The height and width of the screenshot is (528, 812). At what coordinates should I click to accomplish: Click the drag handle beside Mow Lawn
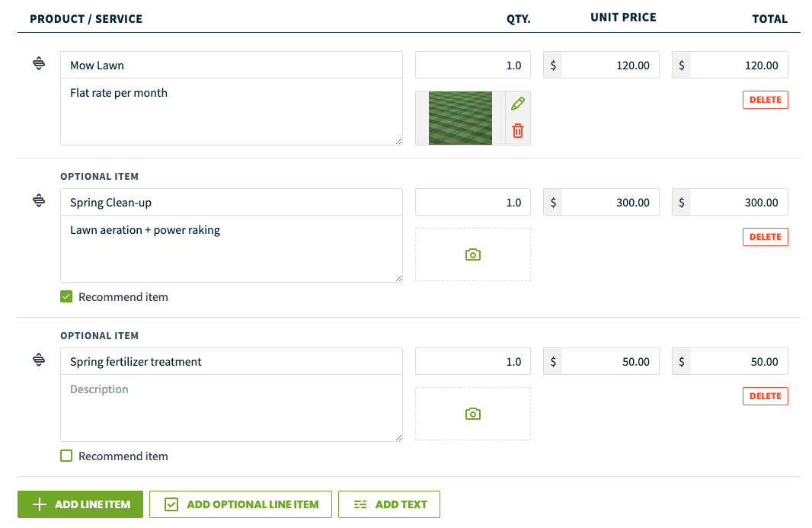pos(39,64)
